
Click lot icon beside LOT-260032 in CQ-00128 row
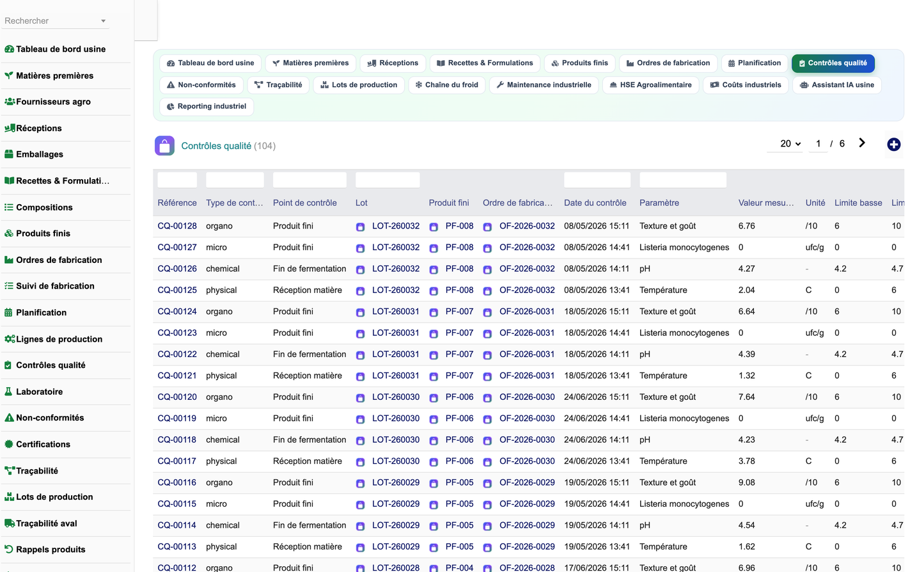(x=361, y=227)
